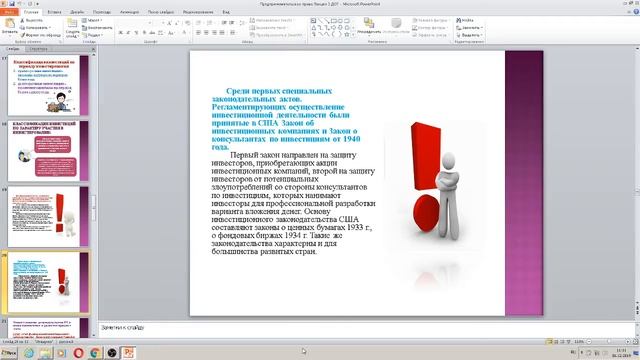Switch to the Design (Дизайн) tab
640x360 pixels.
pos(77,12)
